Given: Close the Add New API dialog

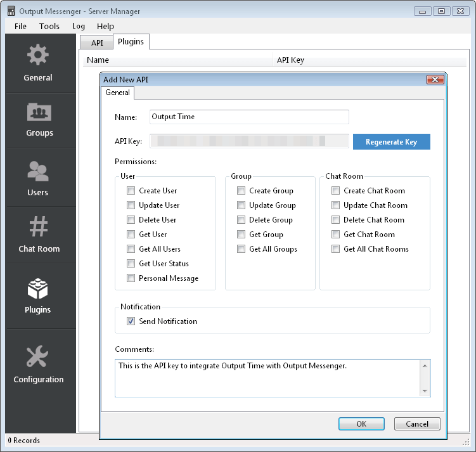Looking at the screenshot, I should click(435, 79).
